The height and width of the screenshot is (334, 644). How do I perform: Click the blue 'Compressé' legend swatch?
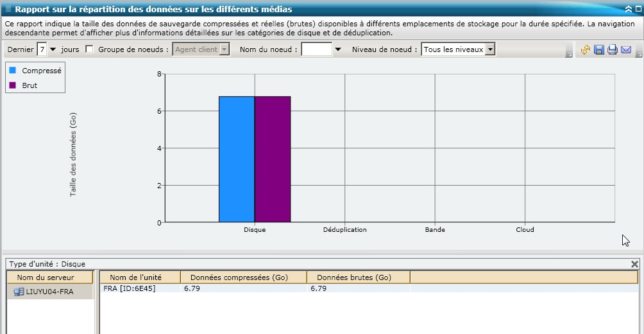[x=13, y=71]
